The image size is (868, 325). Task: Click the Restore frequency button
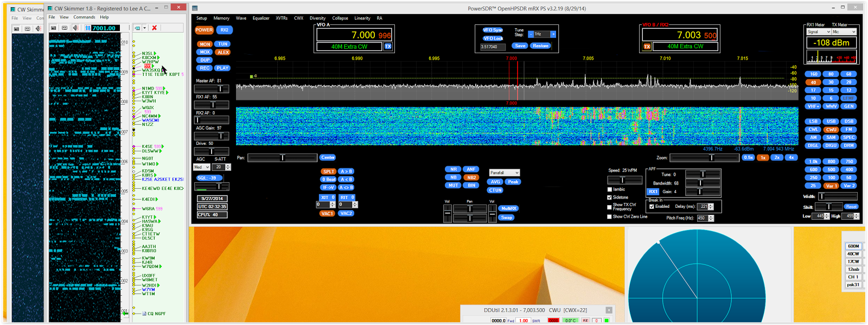[541, 46]
